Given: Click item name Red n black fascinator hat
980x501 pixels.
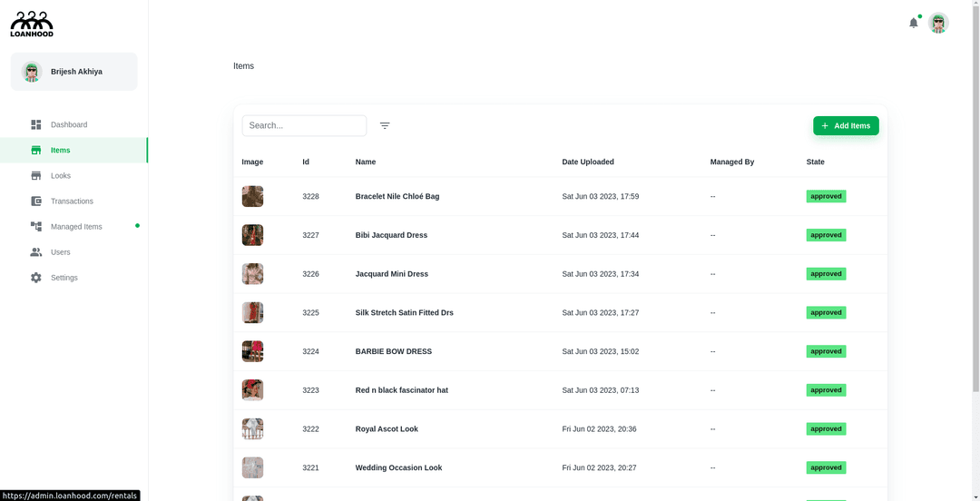Looking at the screenshot, I should coord(402,390).
